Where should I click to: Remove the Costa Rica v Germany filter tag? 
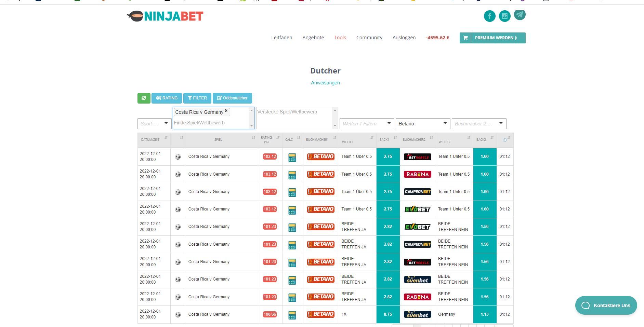pyautogui.click(x=226, y=111)
